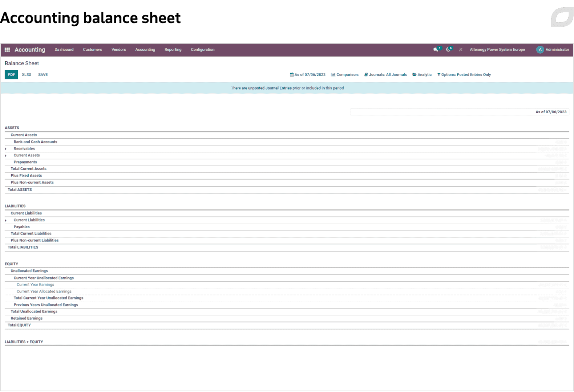Open the unposted Journal Entries link

point(270,88)
